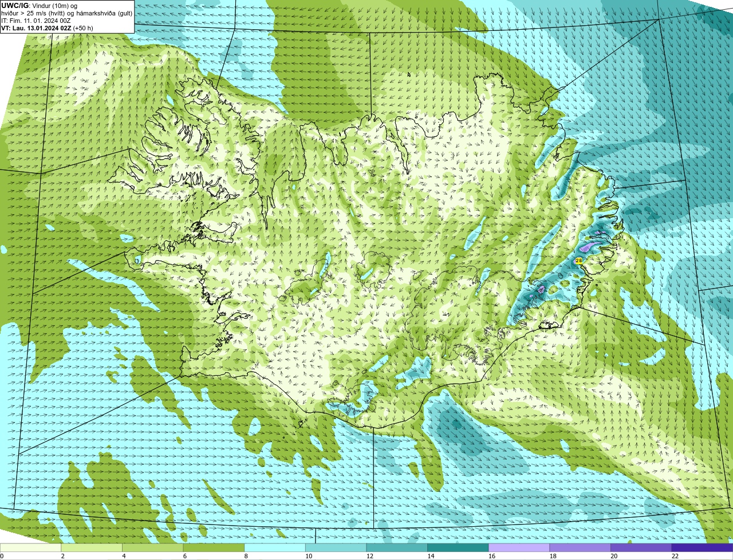Viewport: 733px width, 560px height.
Task: Click the '12' label on the colour scale
Action: (370, 556)
